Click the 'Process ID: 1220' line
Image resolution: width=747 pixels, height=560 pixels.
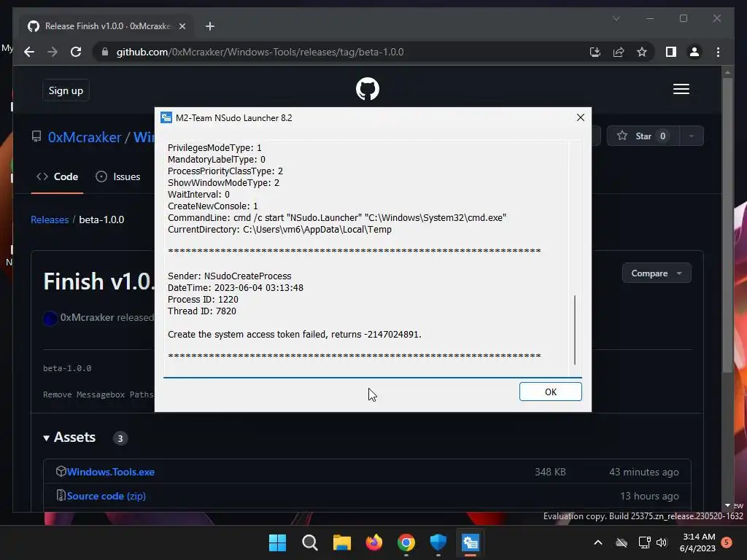pos(203,300)
